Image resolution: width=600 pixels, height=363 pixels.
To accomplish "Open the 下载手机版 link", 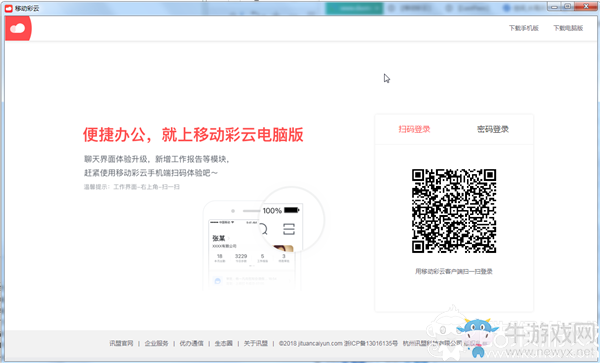I will [x=523, y=28].
